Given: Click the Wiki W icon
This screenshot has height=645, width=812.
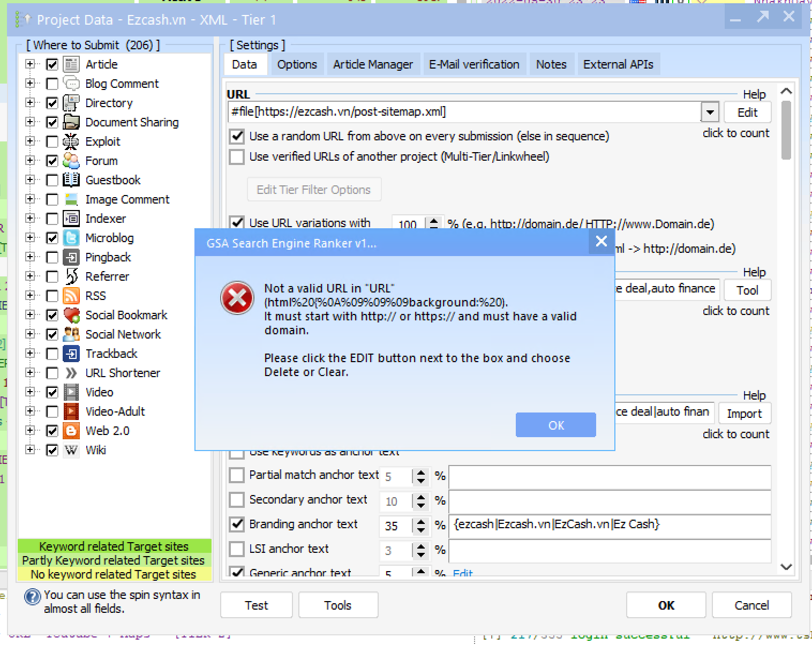Looking at the screenshot, I should coord(71,450).
